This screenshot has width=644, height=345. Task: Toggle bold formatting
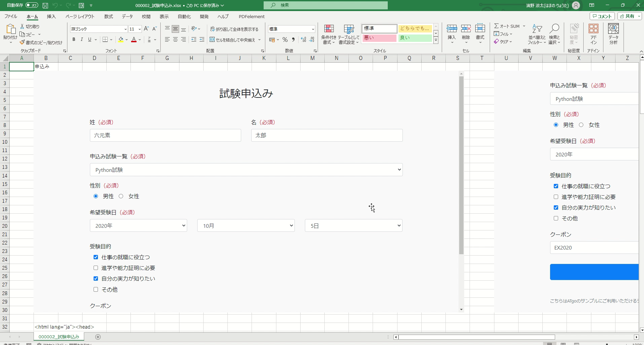pos(74,40)
